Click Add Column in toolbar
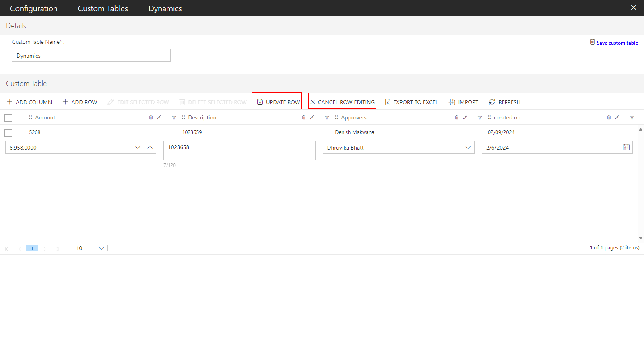 [x=29, y=102]
